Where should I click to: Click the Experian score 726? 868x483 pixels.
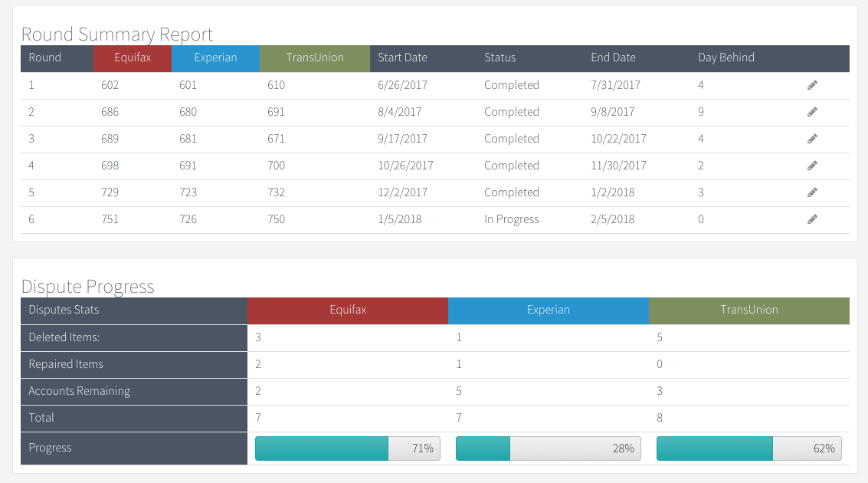[188, 219]
